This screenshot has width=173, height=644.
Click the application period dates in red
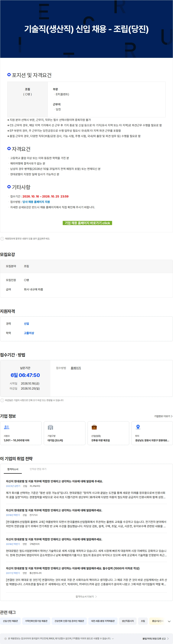pos(45,197)
